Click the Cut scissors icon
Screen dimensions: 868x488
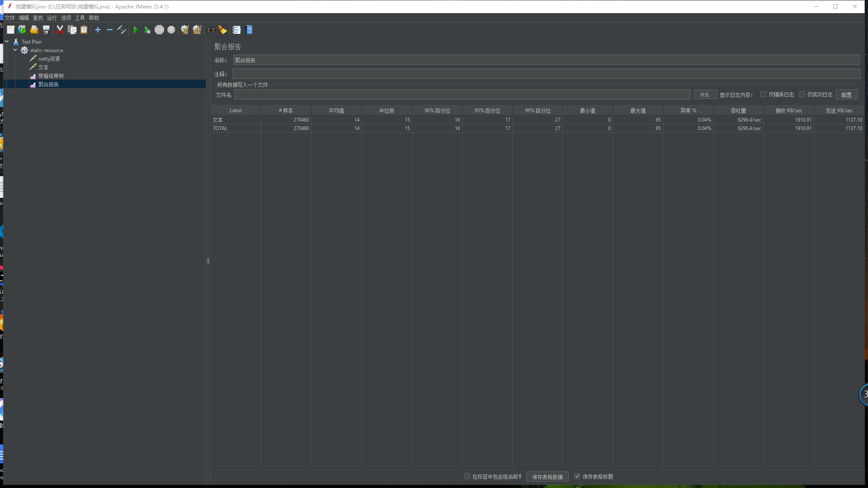60,30
